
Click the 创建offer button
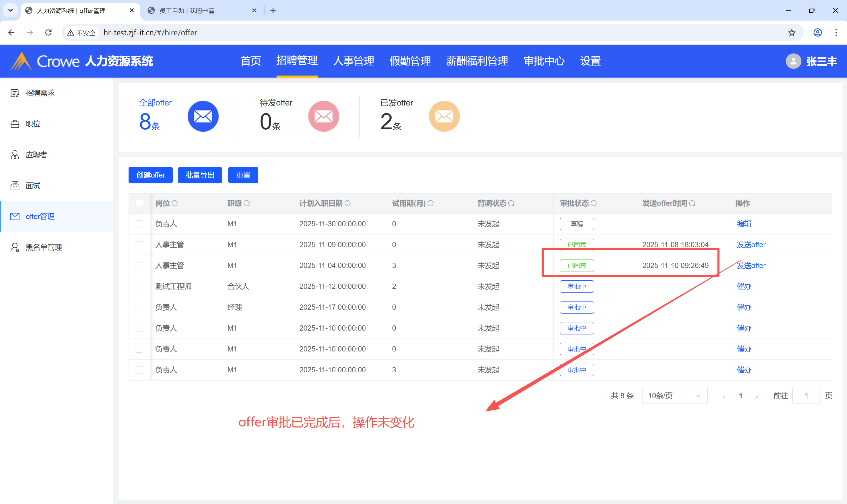point(150,175)
